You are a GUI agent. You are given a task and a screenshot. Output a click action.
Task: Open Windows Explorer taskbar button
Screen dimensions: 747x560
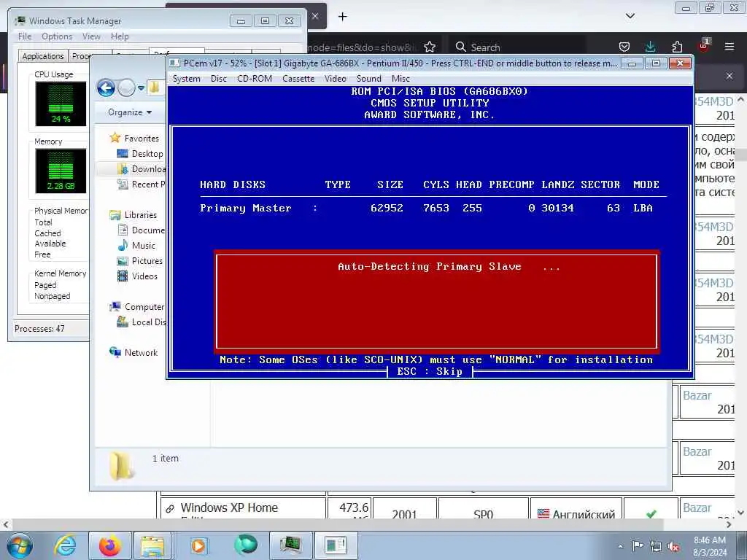point(152,545)
